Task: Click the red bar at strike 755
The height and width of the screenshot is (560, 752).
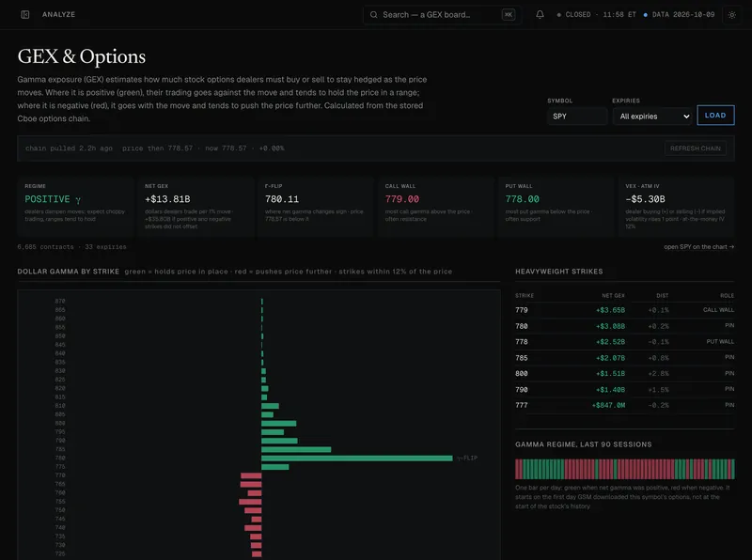Action: pyautogui.click(x=250, y=502)
